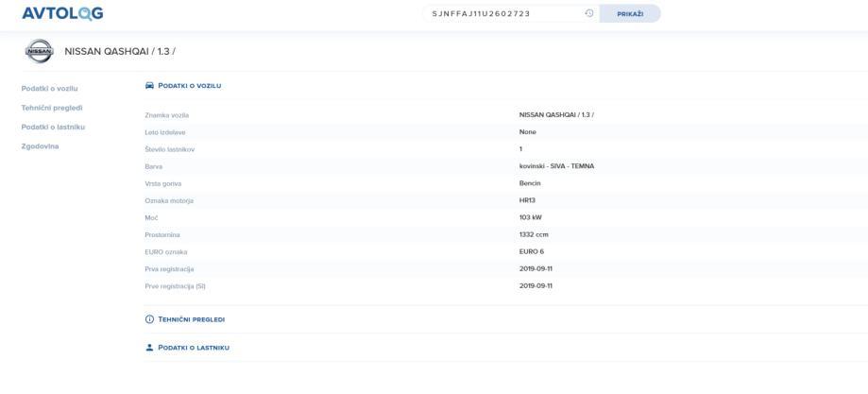This screenshot has width=868, height=394.
Task: Click the Vrsta goriva label
Action: (162, 183)
